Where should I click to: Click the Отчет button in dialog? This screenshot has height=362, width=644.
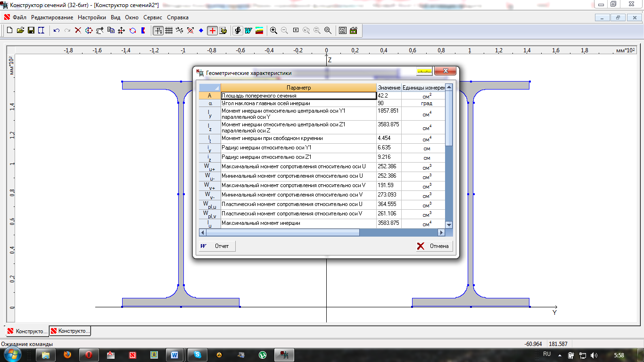click(216, 246)
